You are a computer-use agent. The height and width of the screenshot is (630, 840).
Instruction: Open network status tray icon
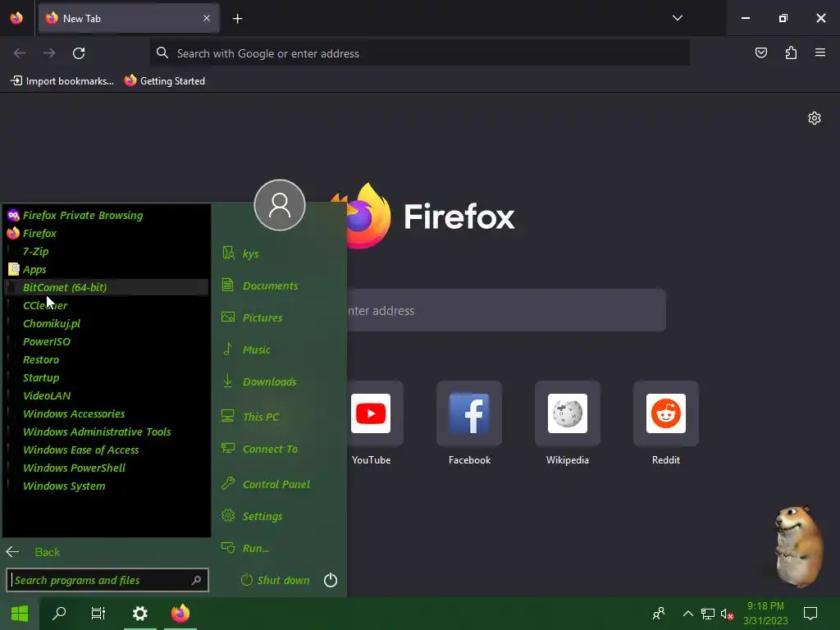point(708,614)
